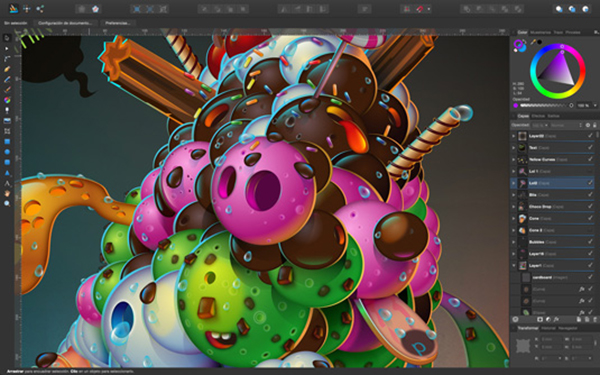
Task: Expand the Text layer group
Action: click(514, 148)
